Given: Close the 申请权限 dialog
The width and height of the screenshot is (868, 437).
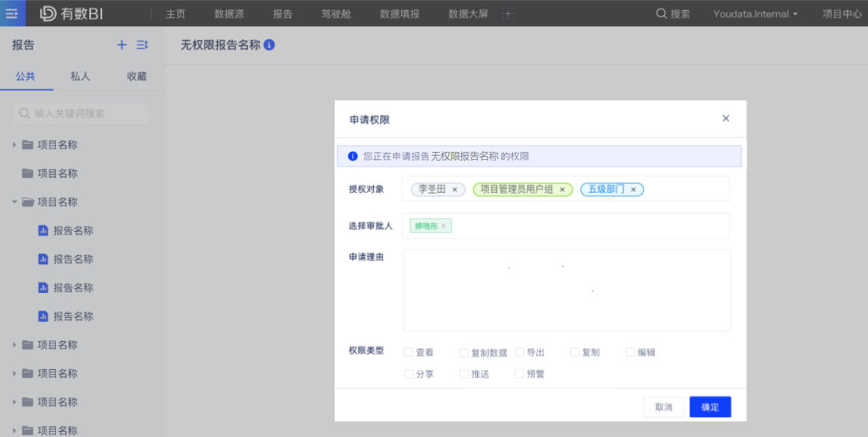Looking at the screenshot, I should (x=725, y=119).
